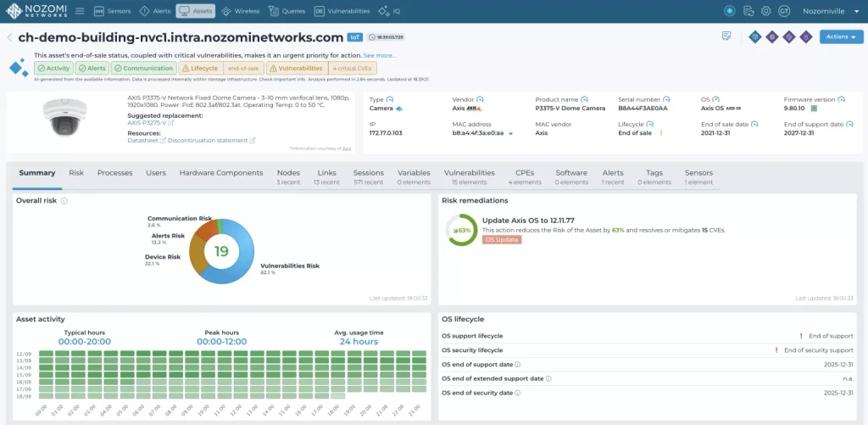Open Wireless in the top navigation

240,11
